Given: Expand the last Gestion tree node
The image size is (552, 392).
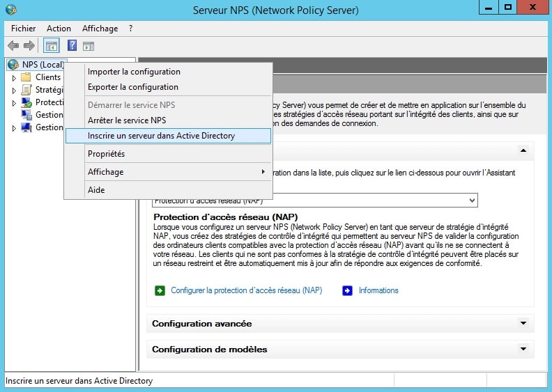Looking at the screenshot, I should (14, 128).
